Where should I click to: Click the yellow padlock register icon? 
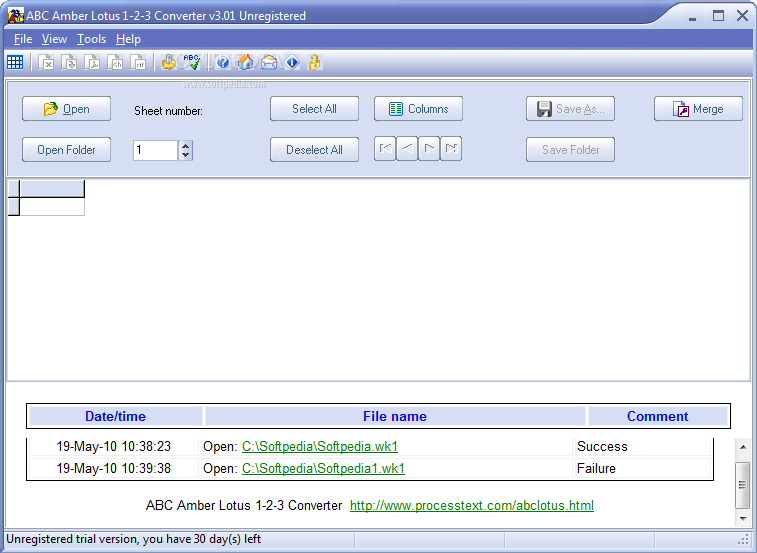[314, 62]
